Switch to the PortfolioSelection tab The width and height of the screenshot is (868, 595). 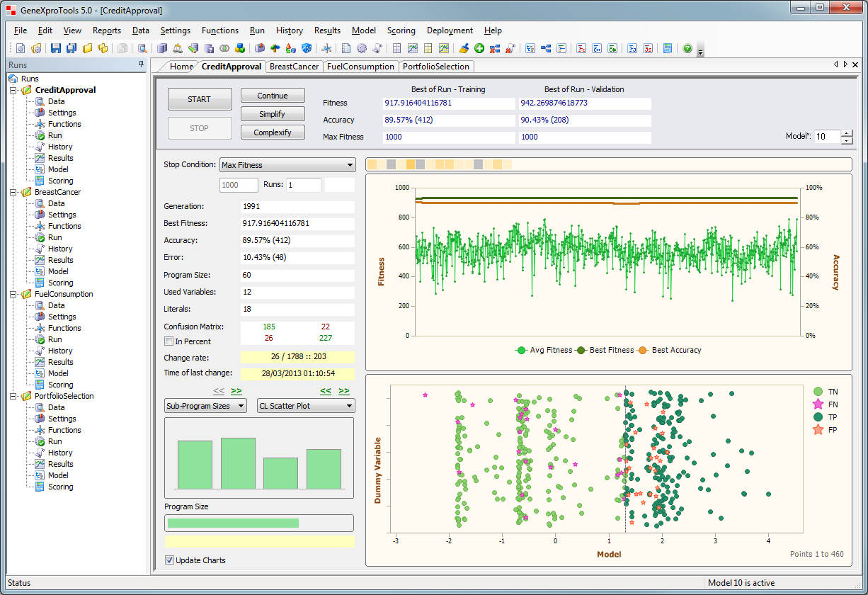(x=436, y=66)
